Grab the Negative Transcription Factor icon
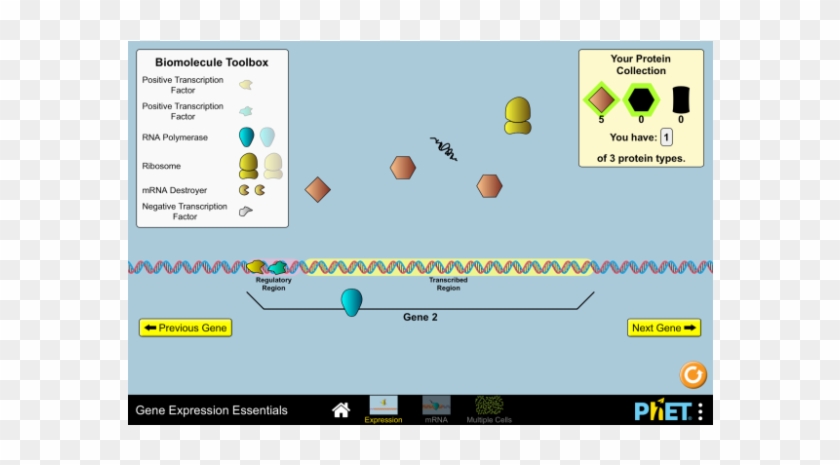Screen dimensions: 840x465 click(245, 211)
